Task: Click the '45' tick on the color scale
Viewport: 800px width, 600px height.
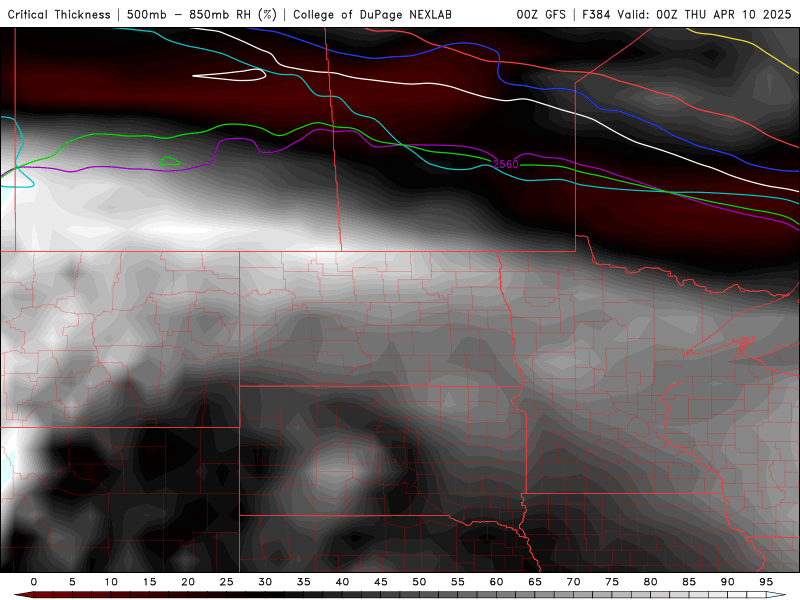Action: [381, 582]
